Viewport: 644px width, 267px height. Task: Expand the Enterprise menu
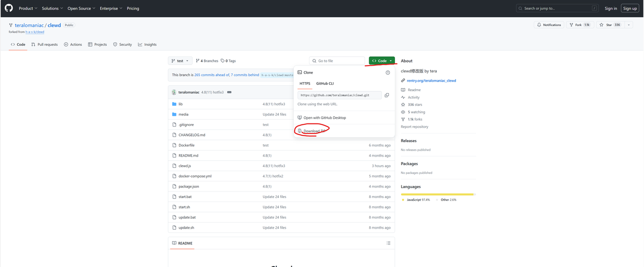pyautogui.click(x=112, y=8)
